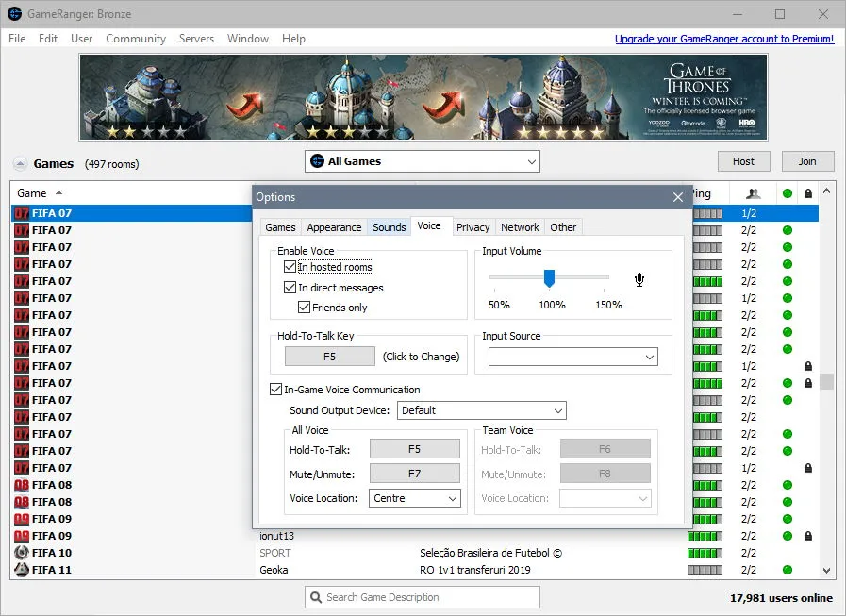Click the padlock column header icon
The width and height of the screenshot is (846, 616).
tap(807, 193)
